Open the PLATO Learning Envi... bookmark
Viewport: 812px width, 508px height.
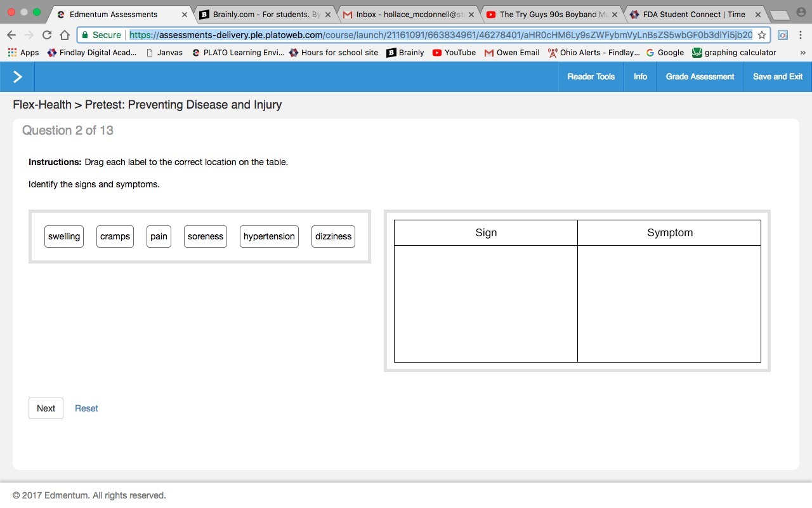pyautogui.click(x=238, y=53)
